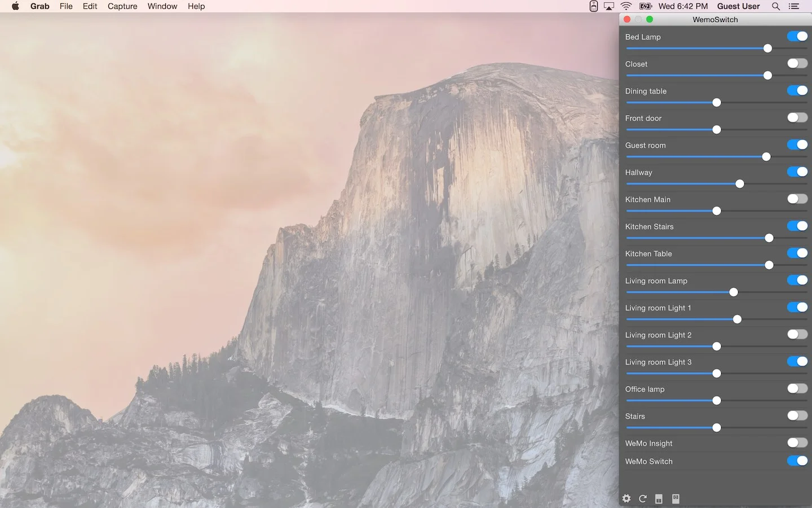Click the 'WeMo Switch' device label

(648, 461)
